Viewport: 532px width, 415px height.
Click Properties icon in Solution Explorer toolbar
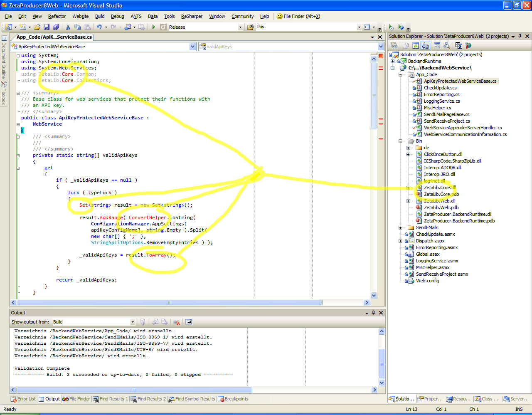tap(394, 45)
